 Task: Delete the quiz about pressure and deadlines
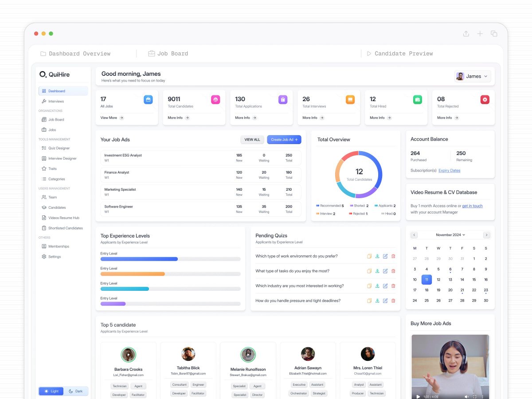pos(393,301)
